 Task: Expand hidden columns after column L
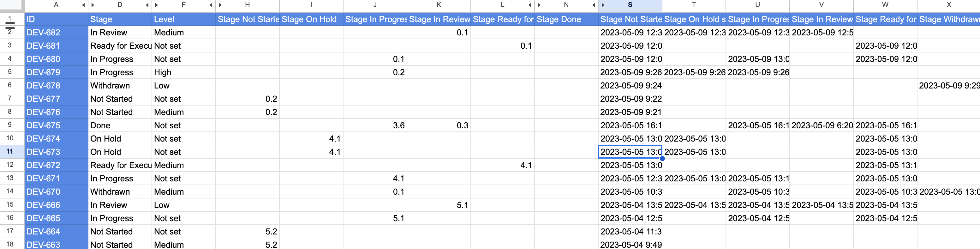tap(530, 5)
